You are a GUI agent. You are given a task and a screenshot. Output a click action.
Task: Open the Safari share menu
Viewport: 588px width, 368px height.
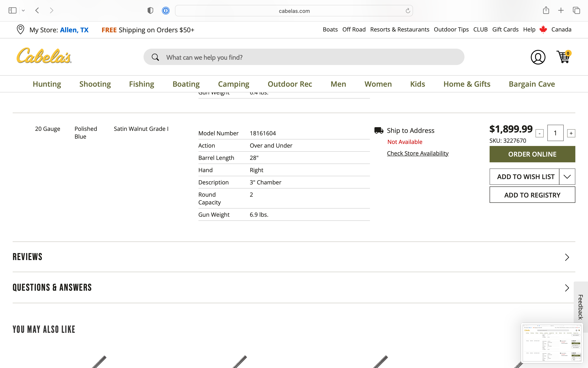coord(546,10)
